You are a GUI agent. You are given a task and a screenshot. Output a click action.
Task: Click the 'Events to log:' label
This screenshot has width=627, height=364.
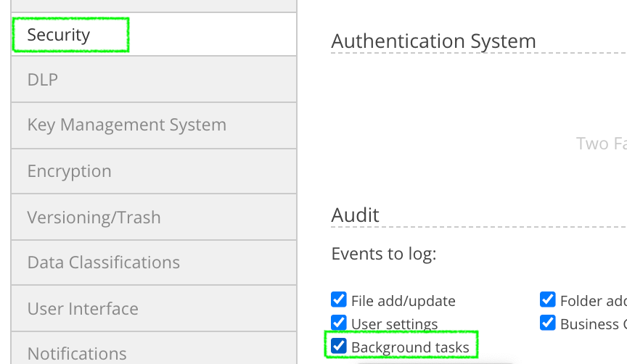coord(383,254)
